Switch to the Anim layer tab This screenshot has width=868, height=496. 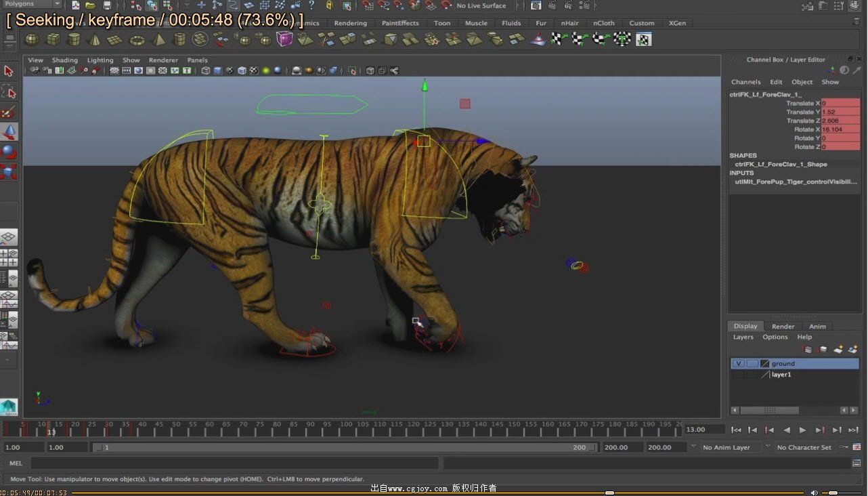[817, 326]
